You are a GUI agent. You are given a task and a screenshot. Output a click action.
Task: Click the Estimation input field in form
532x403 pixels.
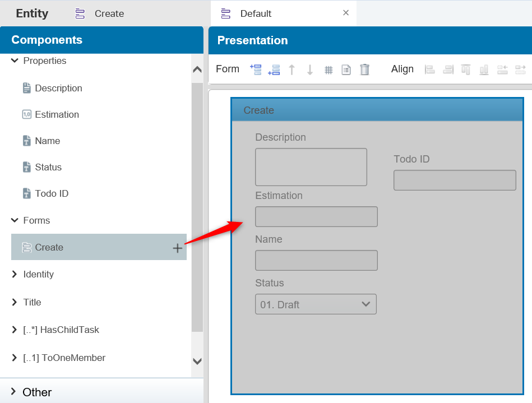(316, 216)
